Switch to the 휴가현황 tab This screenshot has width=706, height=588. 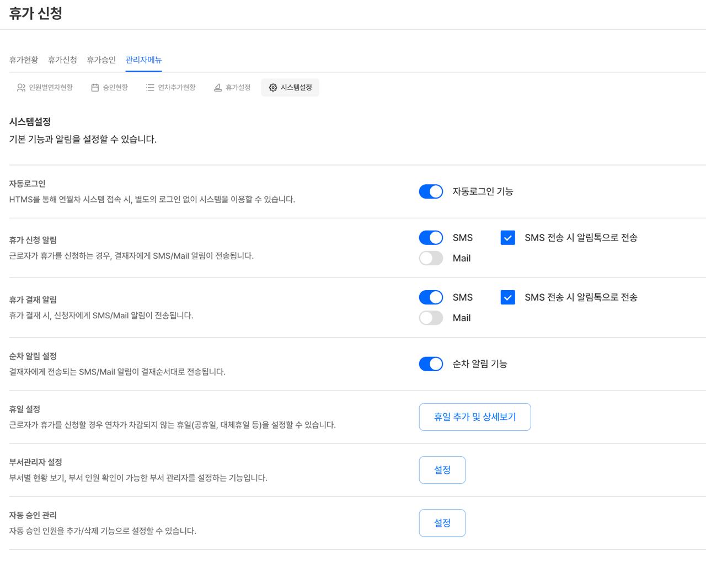point(24,60)
